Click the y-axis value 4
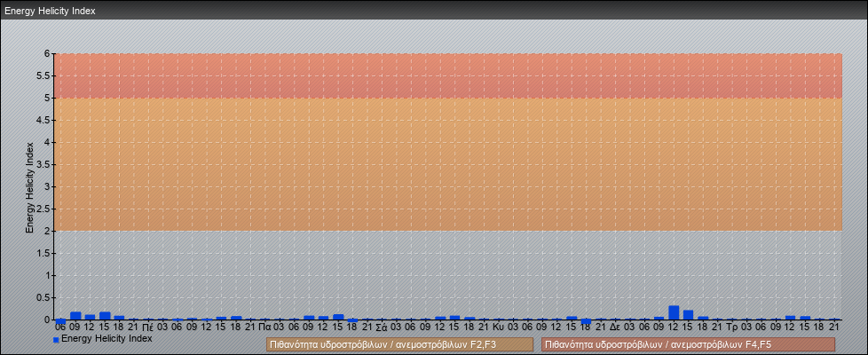Viewport: 868px width, 355px height. tap(48, 142)
